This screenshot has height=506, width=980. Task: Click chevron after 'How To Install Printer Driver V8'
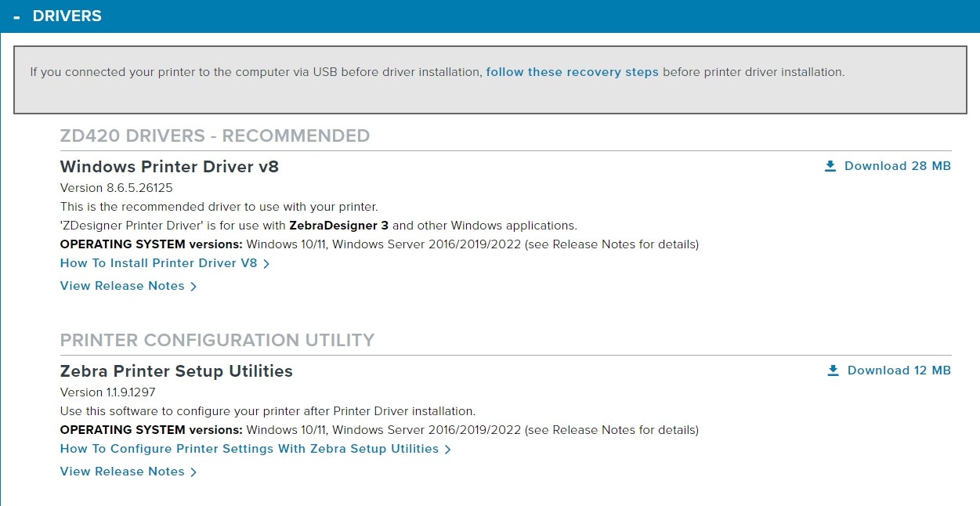[x=266, y=264]
